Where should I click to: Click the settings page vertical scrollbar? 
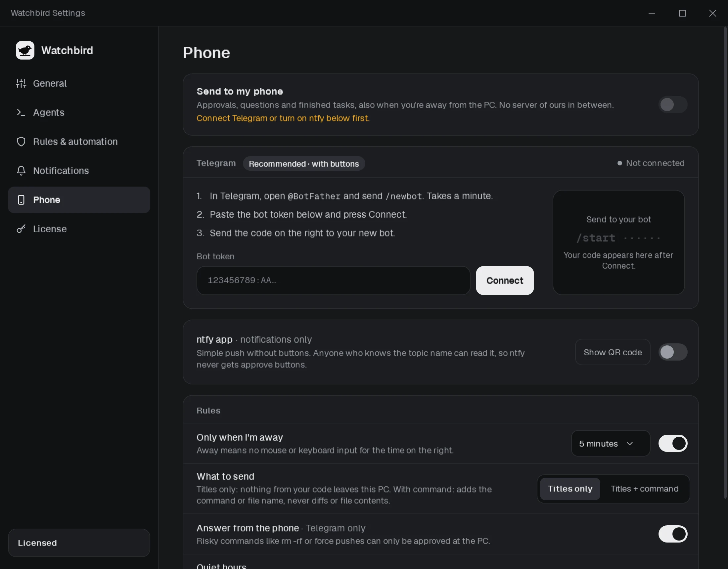pyautogui.click(x=725, y=263)
